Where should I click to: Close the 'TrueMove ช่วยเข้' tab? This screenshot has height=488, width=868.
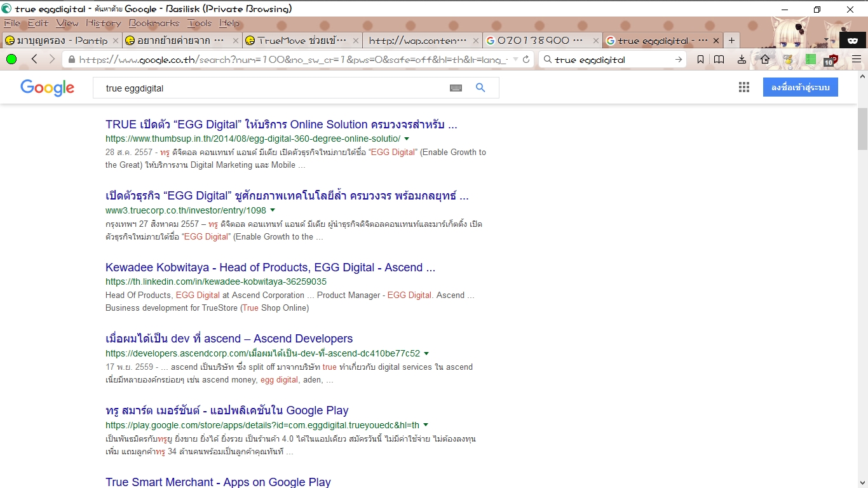[x=356, y=41]
